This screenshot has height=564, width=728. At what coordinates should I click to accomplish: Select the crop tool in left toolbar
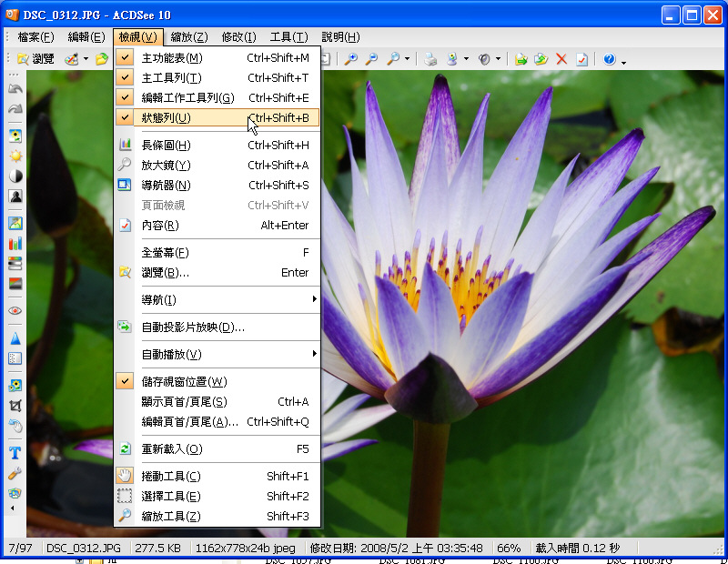(x=15, y=405)
